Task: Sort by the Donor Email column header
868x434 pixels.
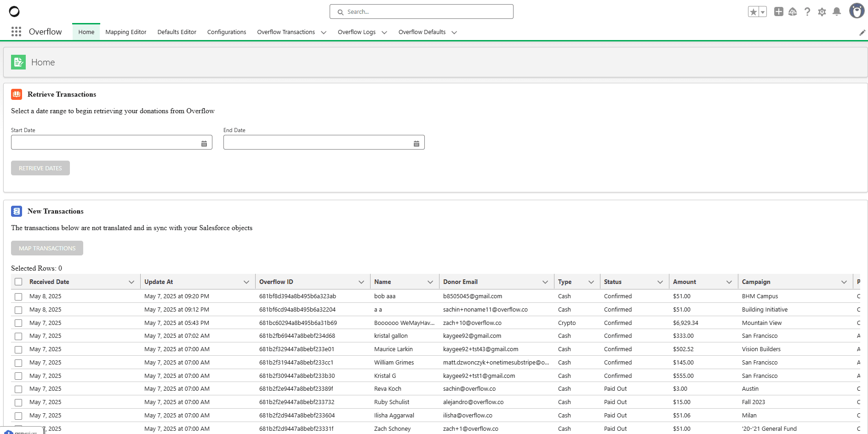Action: click(460, 282)
